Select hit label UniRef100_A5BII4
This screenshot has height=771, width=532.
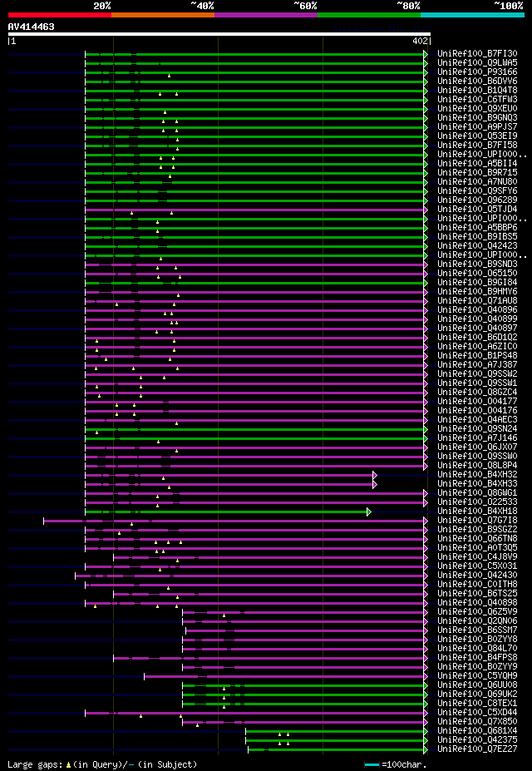tap(477, 164)
